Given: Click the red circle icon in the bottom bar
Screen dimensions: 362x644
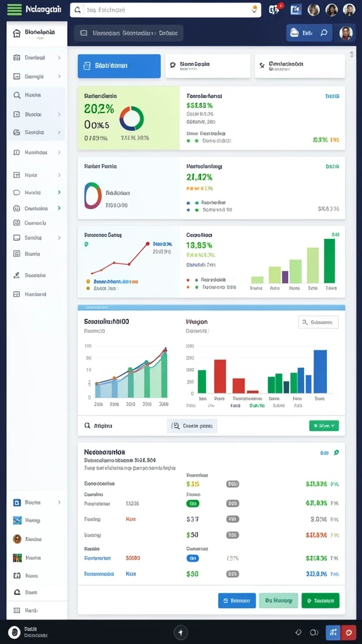Looking at the screenshot, I should [x=349, y=633].
